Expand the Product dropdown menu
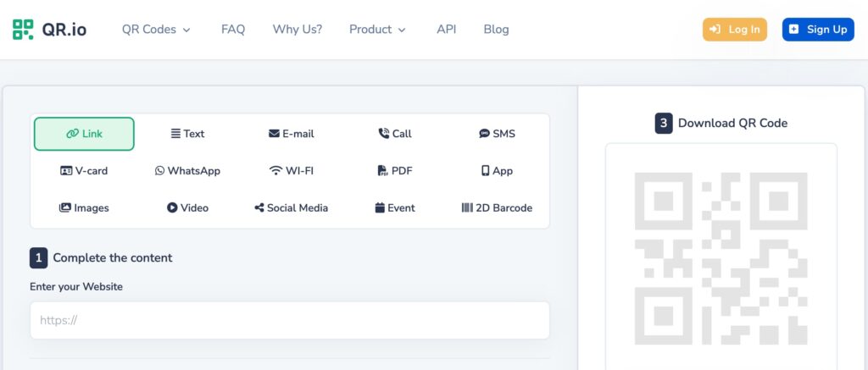This screenshot has width=868, height=370. [x=377, y=30]
